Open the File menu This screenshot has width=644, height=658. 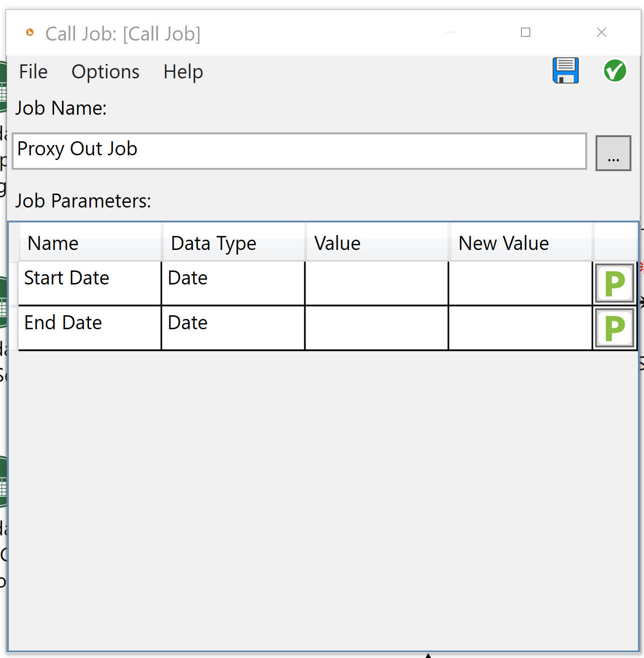33,72
